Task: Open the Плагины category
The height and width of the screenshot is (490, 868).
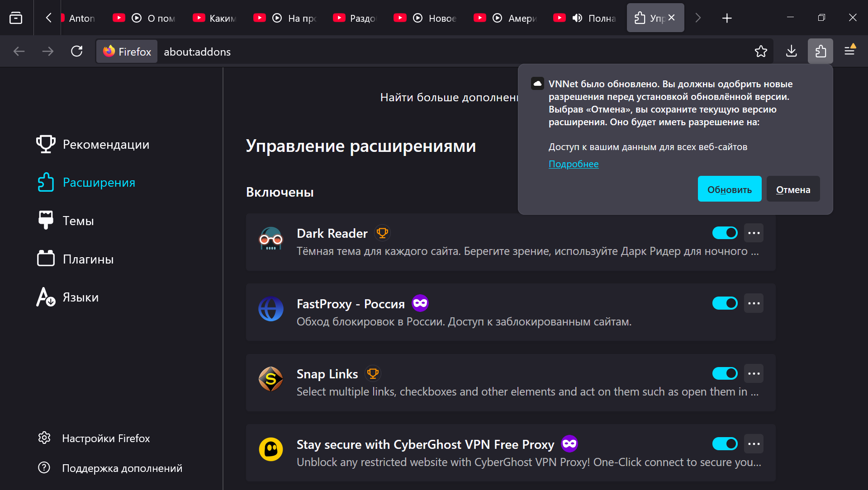Action: coord(76,259)
